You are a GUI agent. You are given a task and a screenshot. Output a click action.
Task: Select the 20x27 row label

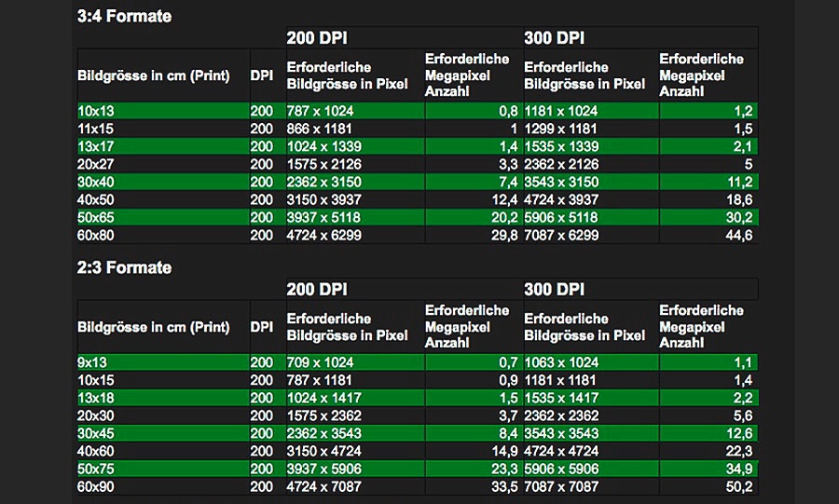click(96, 164)
